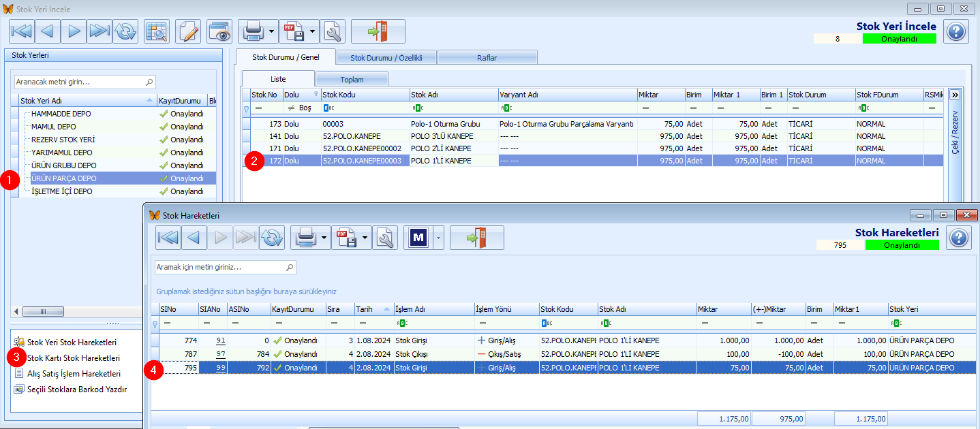
Task: Open PDF options arrow in Stok Hareketleri
Action: click(365, 238)
